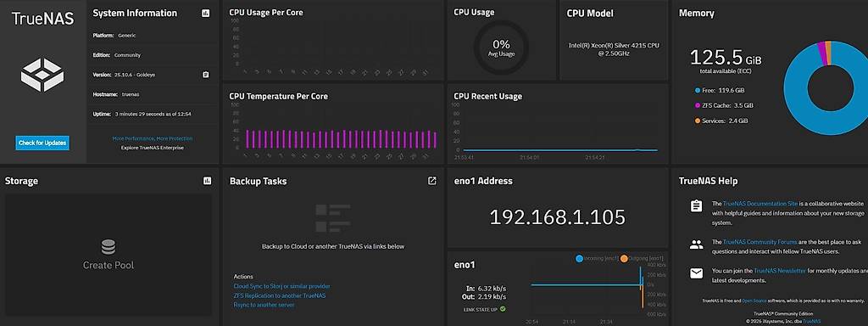Screen dimensions: 868x326
Task: Click the TrueNAS wordmark logo text
Action: tap(42, 19)
